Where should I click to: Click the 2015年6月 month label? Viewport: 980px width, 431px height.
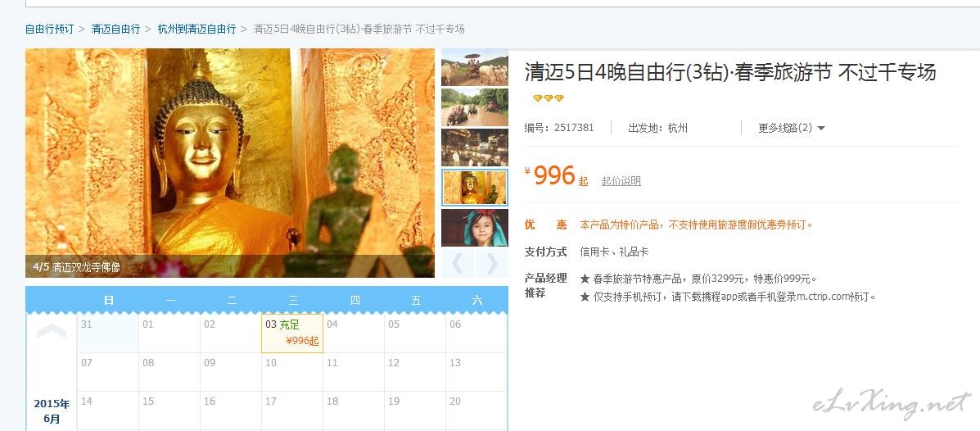point(52,411)
